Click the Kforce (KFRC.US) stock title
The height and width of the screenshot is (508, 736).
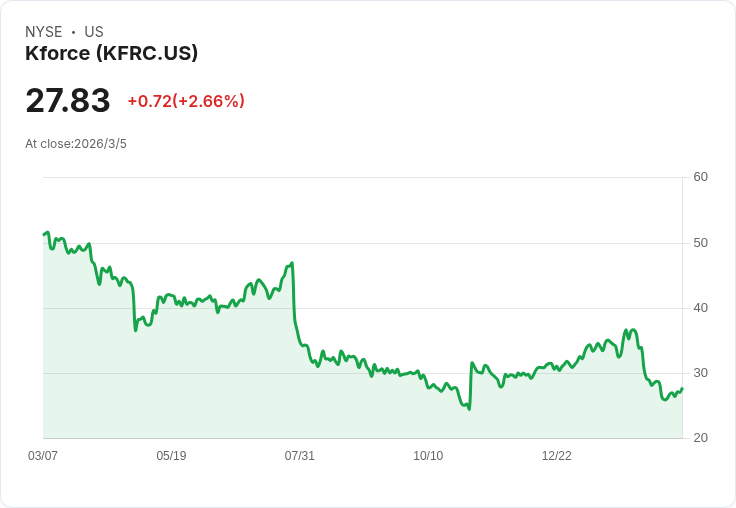click(x=111, y=53)
